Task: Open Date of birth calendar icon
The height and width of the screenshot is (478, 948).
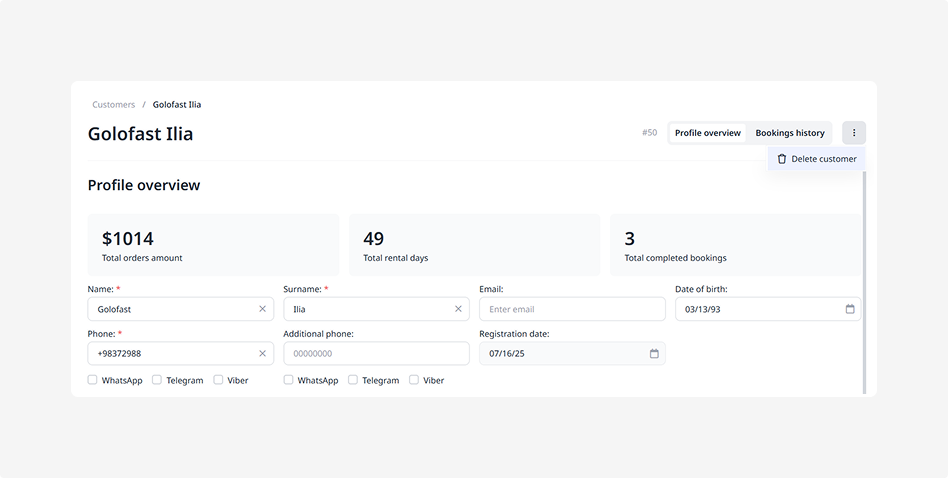Action: (x=850, y=309)
